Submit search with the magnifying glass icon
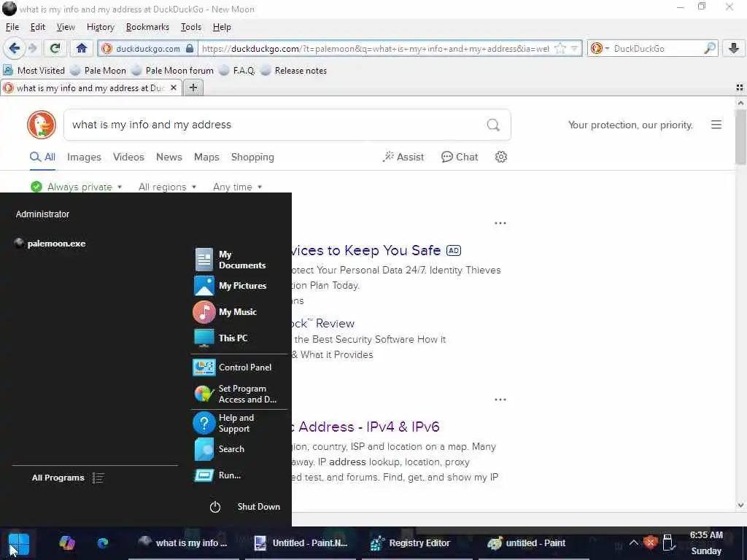The height and width of the screenshot is (560, 747). click(x=494, y=125)
